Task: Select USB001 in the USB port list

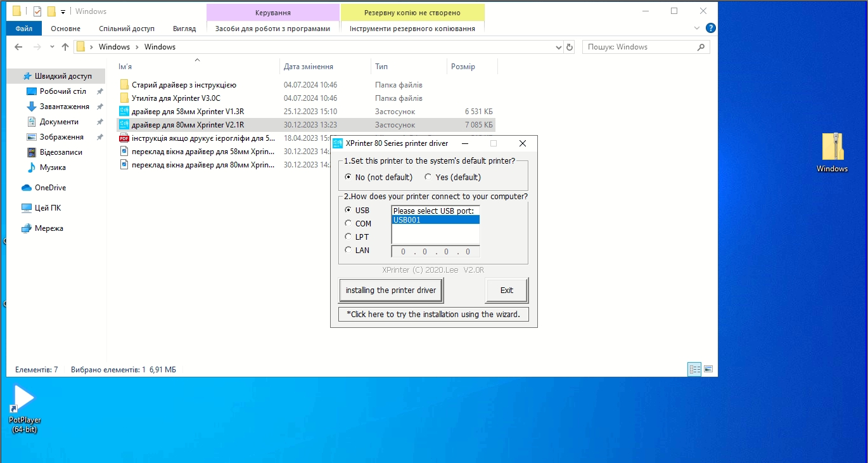Action: pyautogui.click(x=435, y=220)
